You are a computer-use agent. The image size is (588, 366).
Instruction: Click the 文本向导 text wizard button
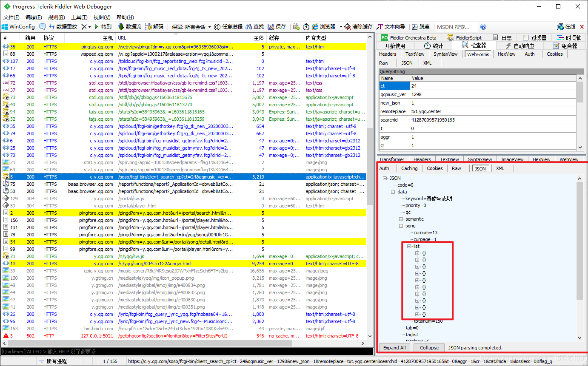(x=391, y=27)
